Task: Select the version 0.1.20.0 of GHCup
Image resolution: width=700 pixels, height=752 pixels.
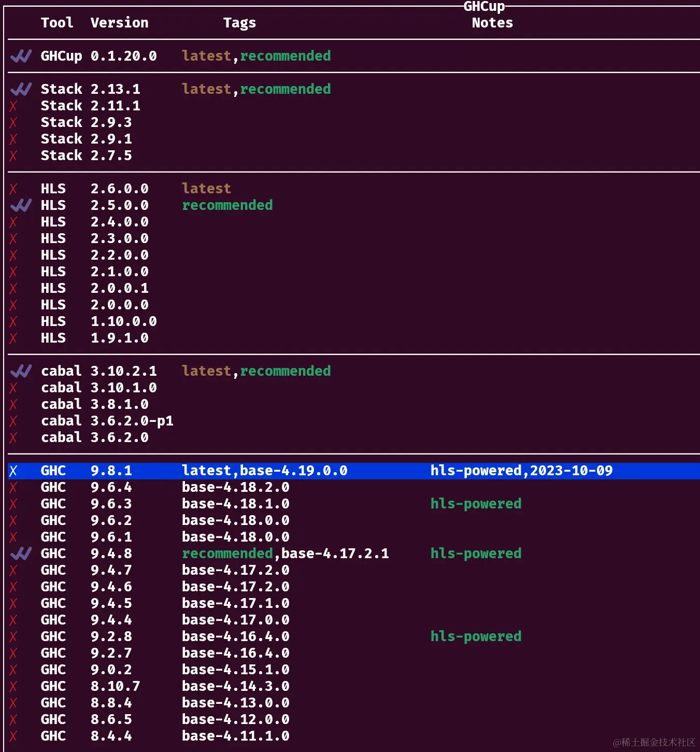Action: click(124, 56)
